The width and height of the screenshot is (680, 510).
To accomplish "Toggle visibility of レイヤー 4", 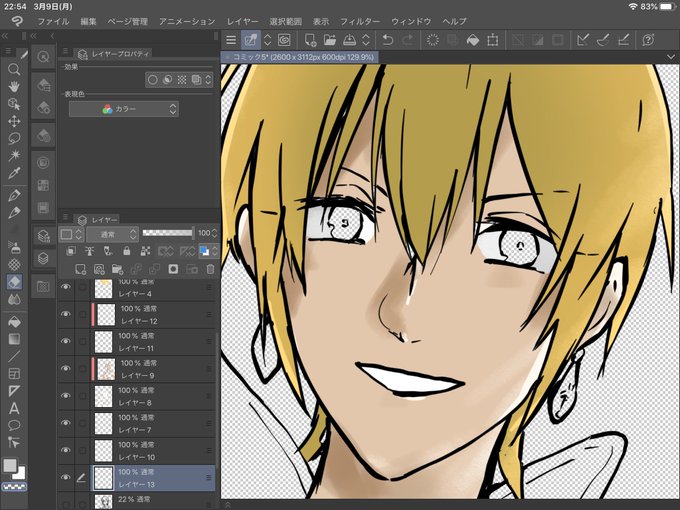I will (66, 287).
